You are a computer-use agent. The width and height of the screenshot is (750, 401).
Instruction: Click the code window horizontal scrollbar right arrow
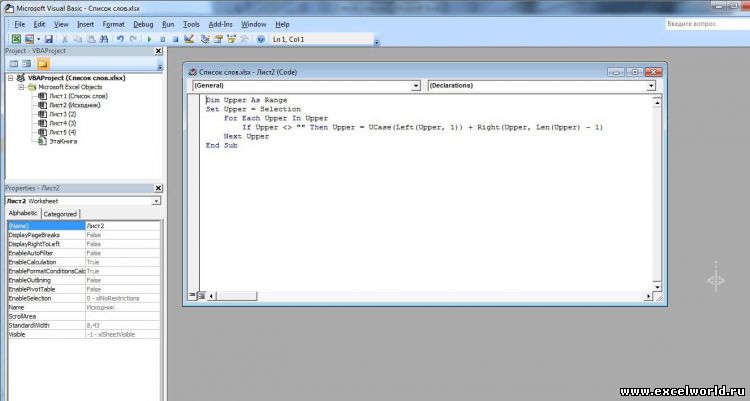tap(648, 296)
